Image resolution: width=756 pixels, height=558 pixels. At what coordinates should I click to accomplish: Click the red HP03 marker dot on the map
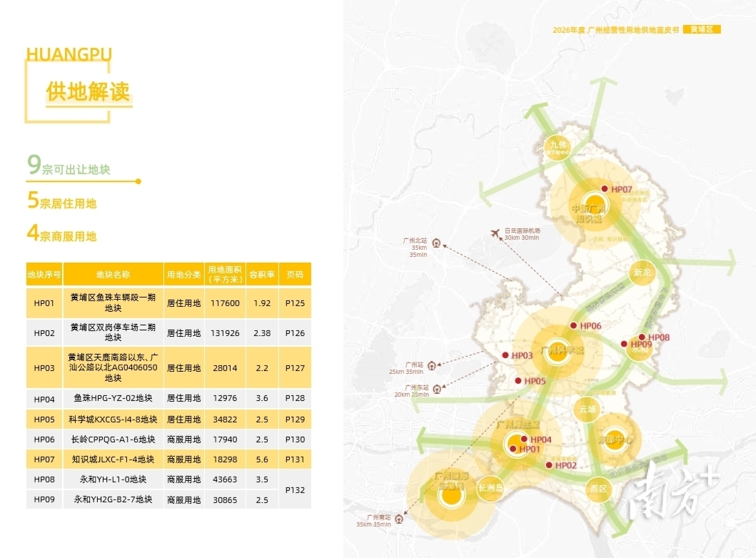pyautogui.click(x=505, y=355)
